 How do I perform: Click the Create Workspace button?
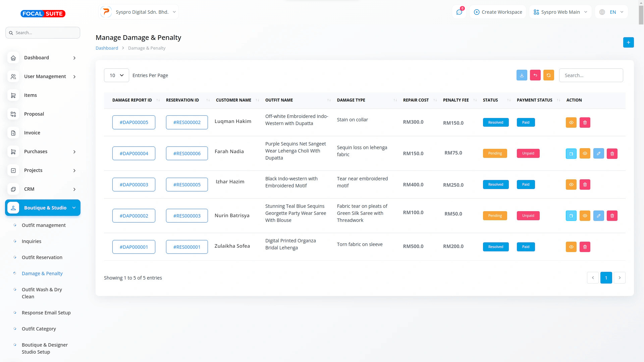[x=498, y=12]
